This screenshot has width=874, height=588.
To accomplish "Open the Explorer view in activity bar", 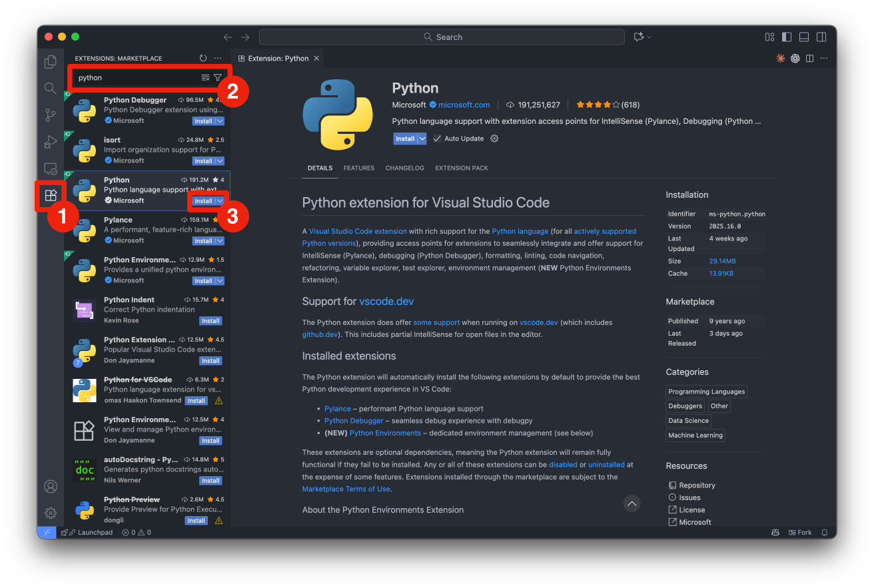I will (x=51, y=62).
